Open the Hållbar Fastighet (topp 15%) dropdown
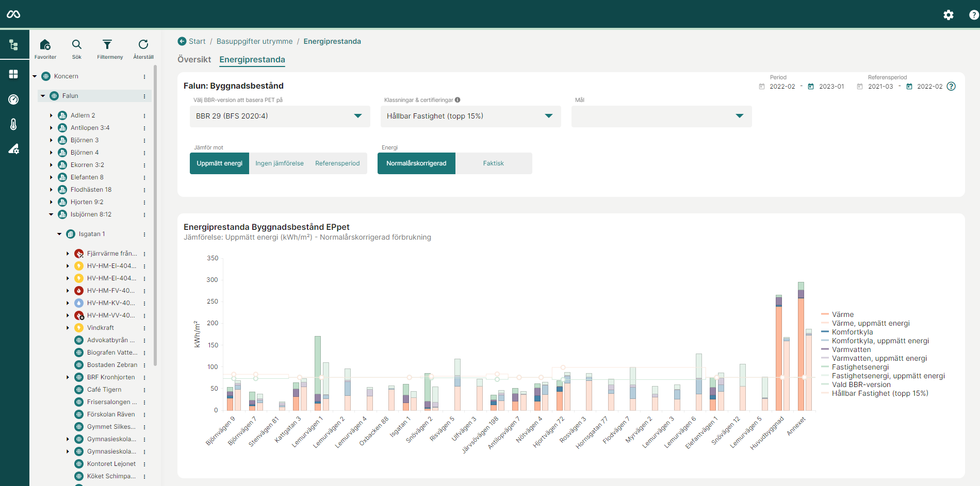This screenshot has height=486, width=980. (471, 116)
